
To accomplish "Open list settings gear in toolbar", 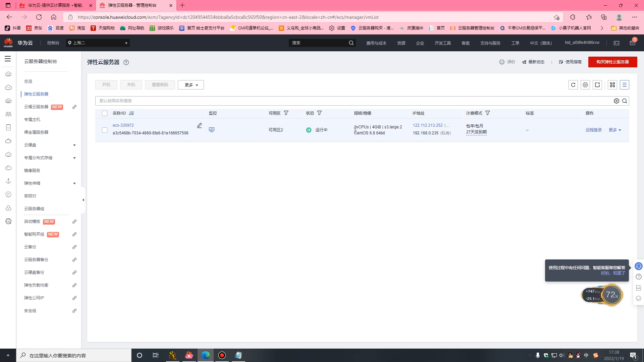I will (585, 85).
